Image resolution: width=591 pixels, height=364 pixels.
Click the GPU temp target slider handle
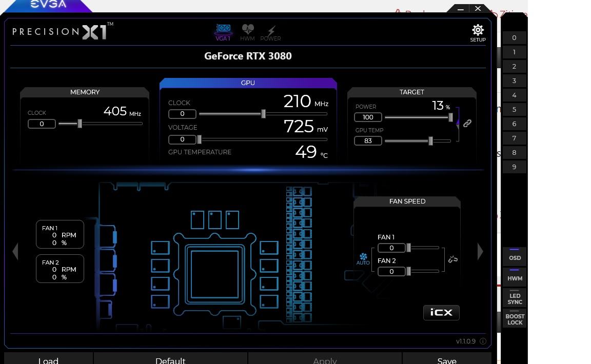click(430, 140)
